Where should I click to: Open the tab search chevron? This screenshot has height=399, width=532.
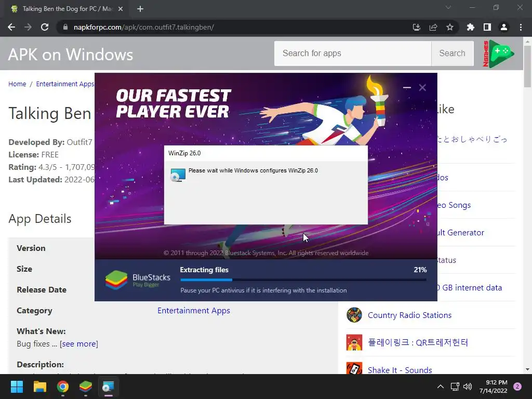(448, 7)
